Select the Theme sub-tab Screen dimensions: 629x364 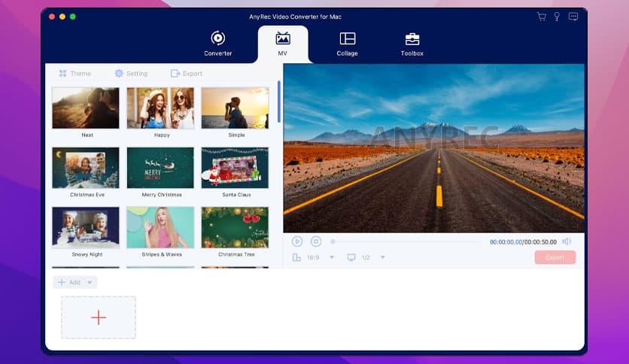pos(74,74)
